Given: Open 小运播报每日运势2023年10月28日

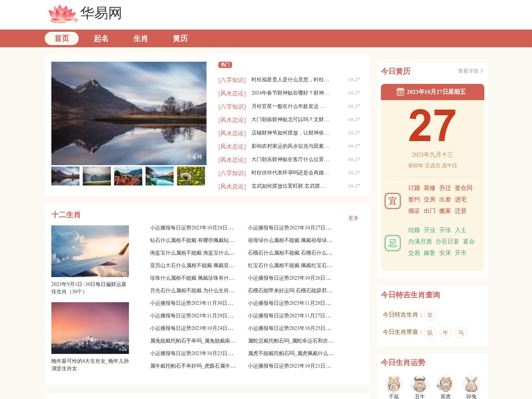Looking at the screenshot, I should point(192,228).
